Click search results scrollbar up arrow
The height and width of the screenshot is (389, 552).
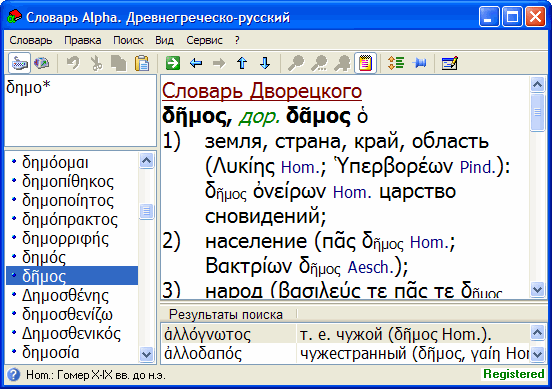537,332
